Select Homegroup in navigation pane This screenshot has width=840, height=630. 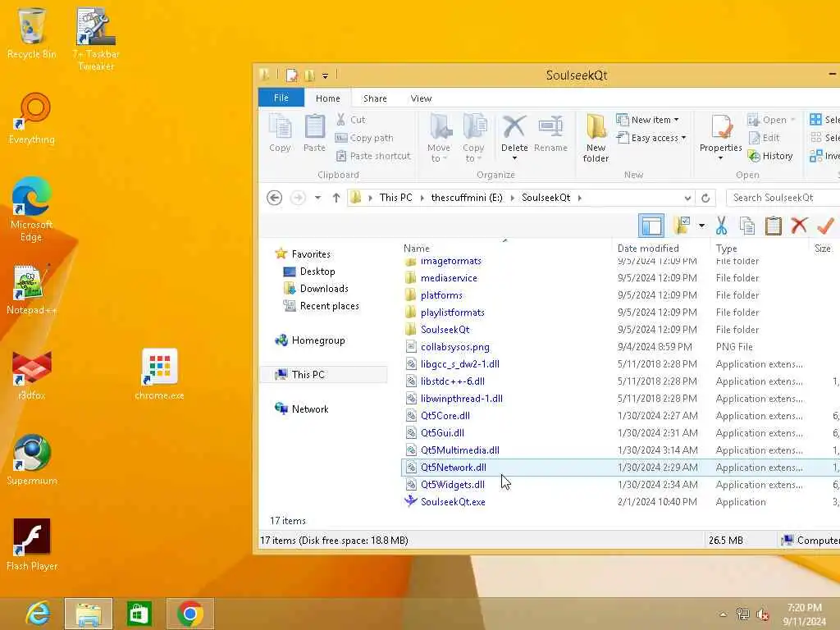tap(317, 340)
